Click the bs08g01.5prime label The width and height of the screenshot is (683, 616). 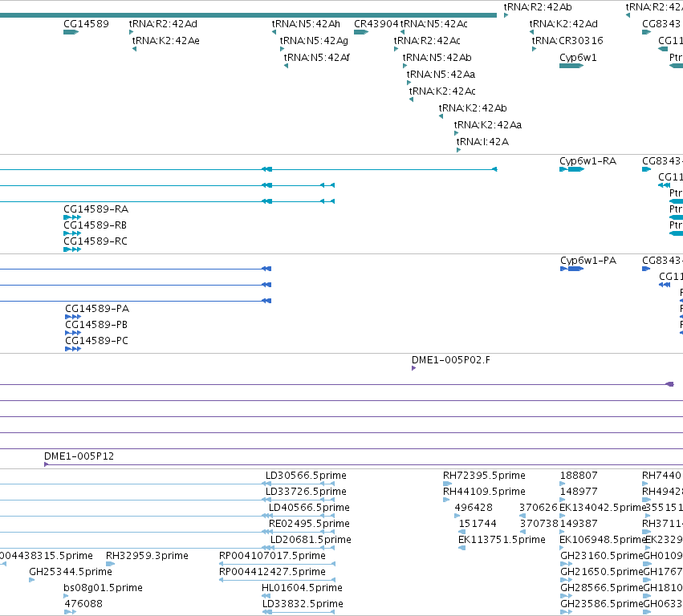(104, 588)
